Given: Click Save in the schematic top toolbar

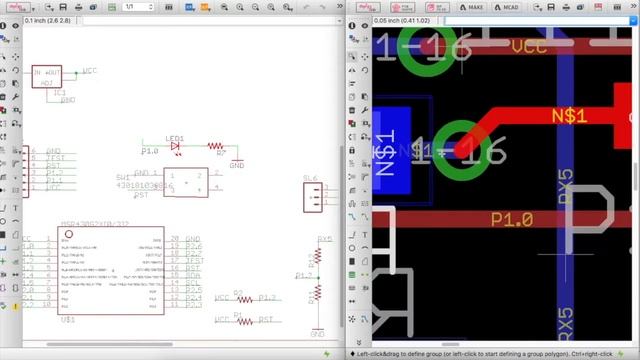Looking at the screenshot, I should pos(63,7).
